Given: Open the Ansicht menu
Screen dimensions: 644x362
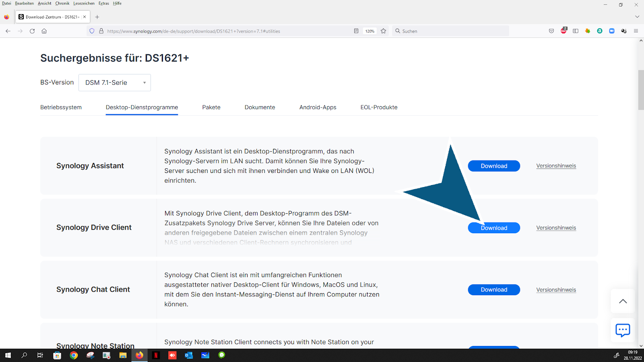Looking at the screenshot, I should [x=45, y=3].
